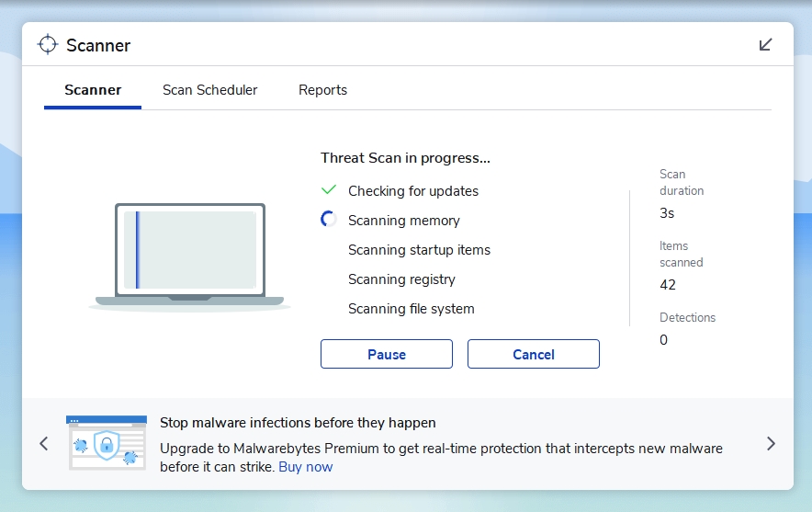Collapse the Scanner window using the arrow icon

click(765, 45)
